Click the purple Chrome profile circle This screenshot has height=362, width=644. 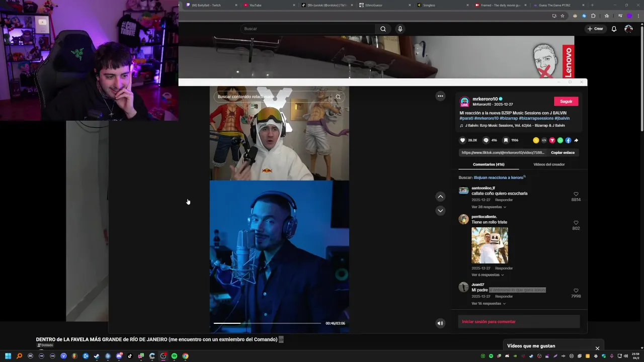[x=629, y=16]
